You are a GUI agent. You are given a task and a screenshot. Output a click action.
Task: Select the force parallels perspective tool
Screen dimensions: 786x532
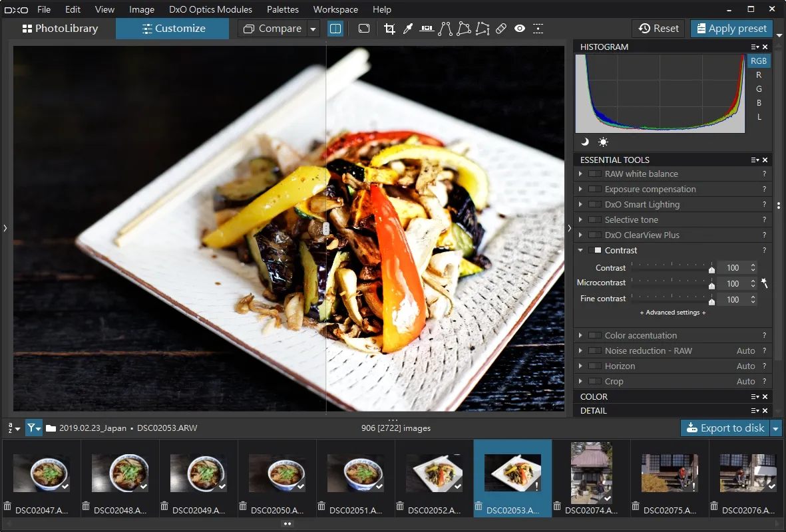(x=445, y=29)
